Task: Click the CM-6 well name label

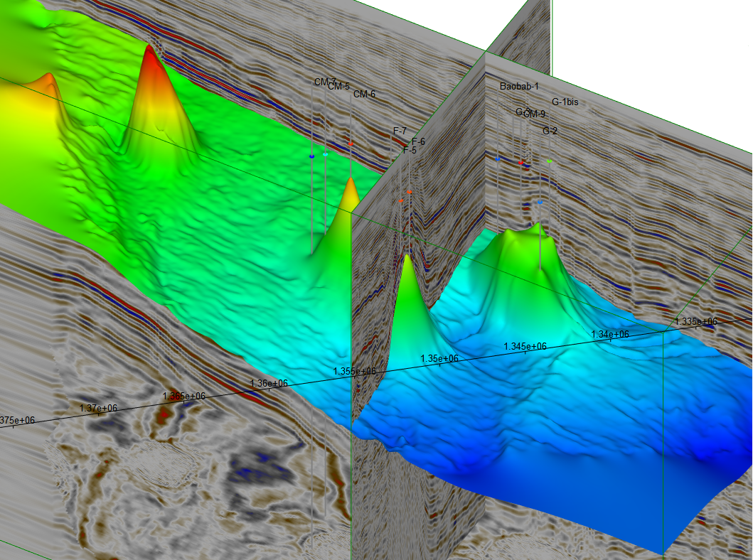Action: coord(364,94)
